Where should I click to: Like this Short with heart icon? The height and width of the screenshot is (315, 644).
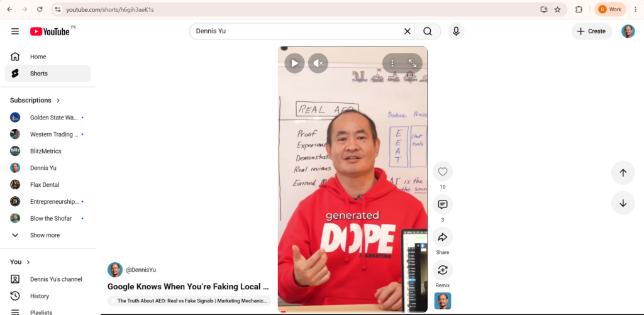tap(443, 172)
